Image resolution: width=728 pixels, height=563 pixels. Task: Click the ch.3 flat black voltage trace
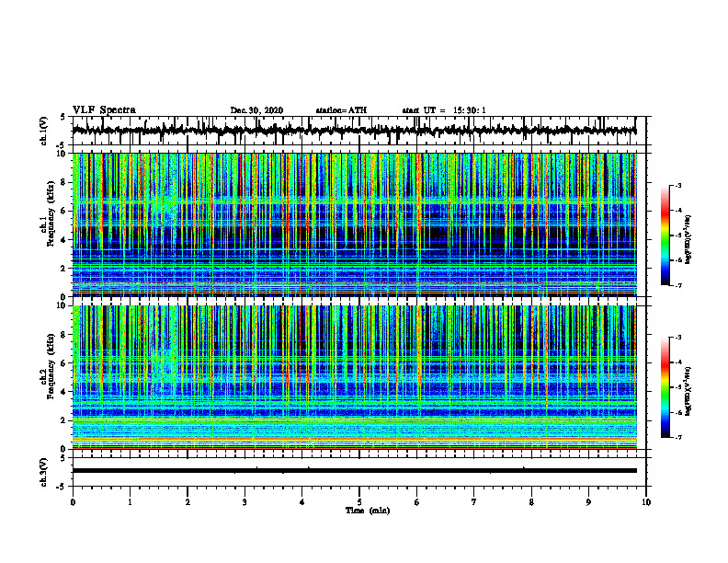click(354, 471)
